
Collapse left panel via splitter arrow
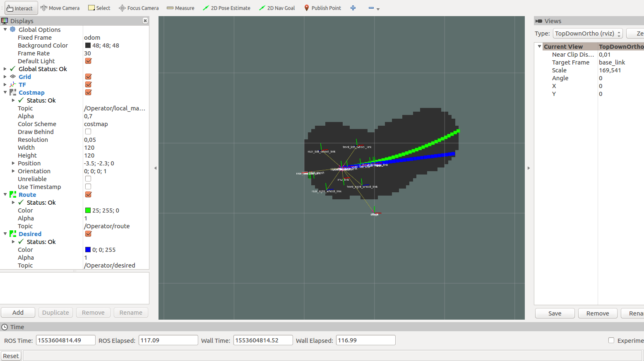coord(155,168)
